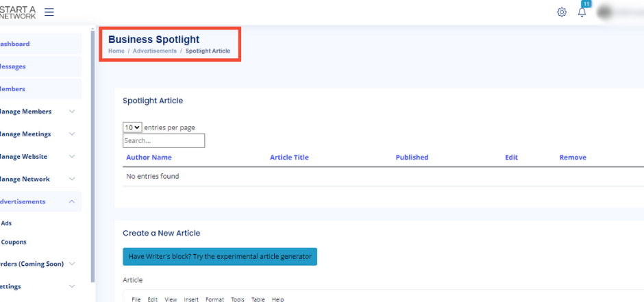The height and width of the screenshot is (302, 644).
Task: Go to Home breadcrumb link
Action: click(x=116, y=51)
